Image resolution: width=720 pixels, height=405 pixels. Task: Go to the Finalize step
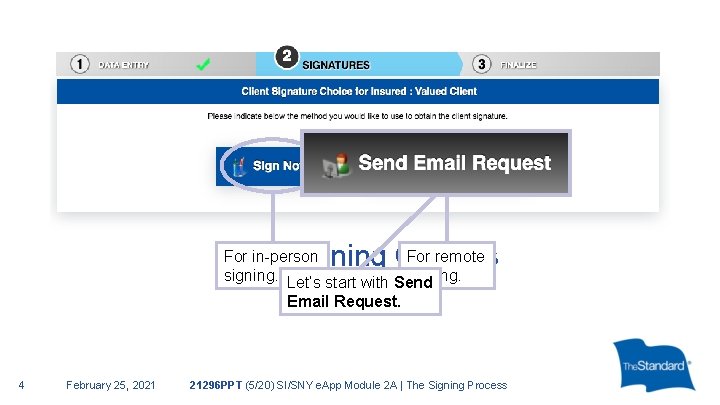pos(518,65)
